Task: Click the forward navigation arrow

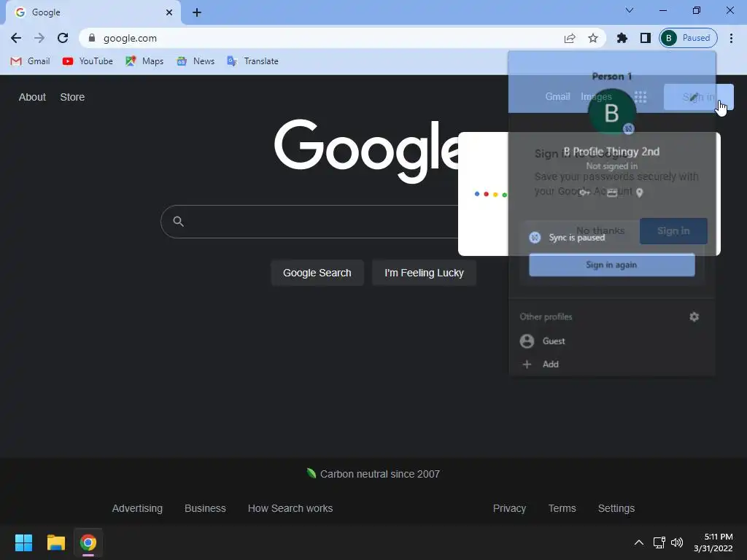Action: (x=39, y=38)
